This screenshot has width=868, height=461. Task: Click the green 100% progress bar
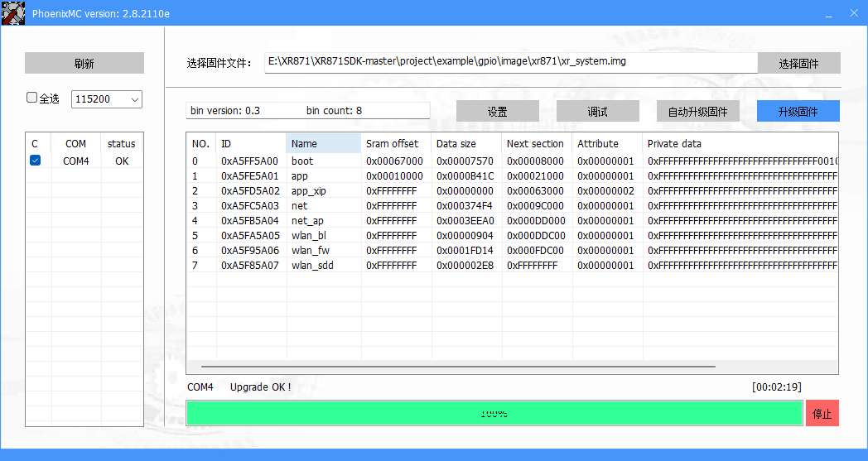click(x=494, y=413)
